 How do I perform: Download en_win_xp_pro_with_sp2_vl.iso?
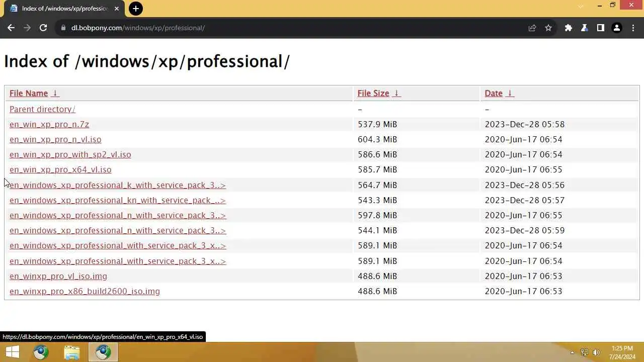[x=70, y=154]
